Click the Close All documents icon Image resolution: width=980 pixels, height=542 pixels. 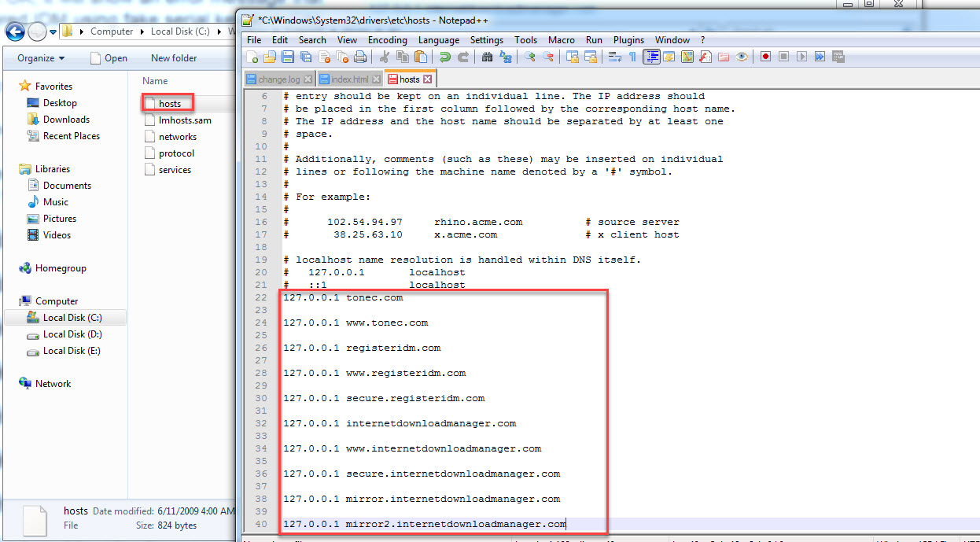coord(343,57)
